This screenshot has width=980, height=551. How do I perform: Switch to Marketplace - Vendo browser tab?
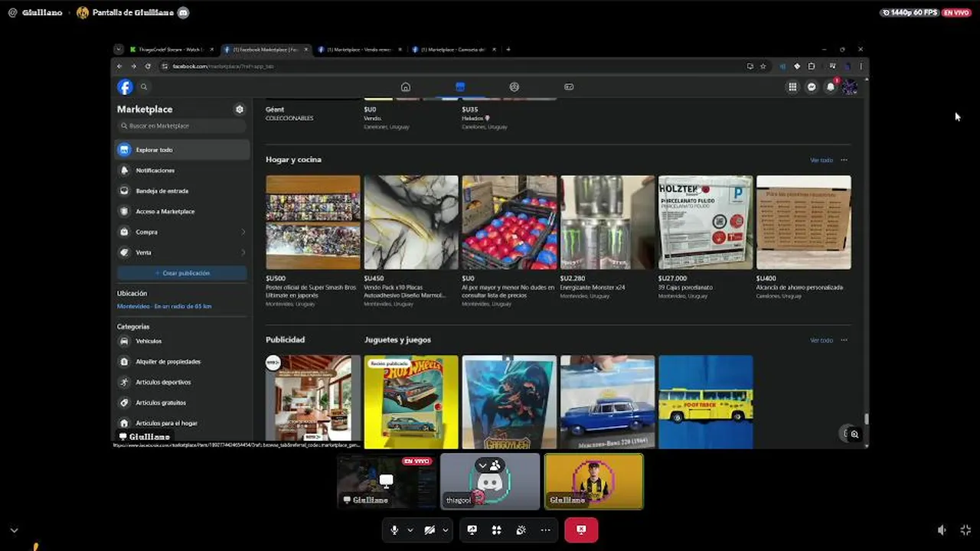coord(360,50)
